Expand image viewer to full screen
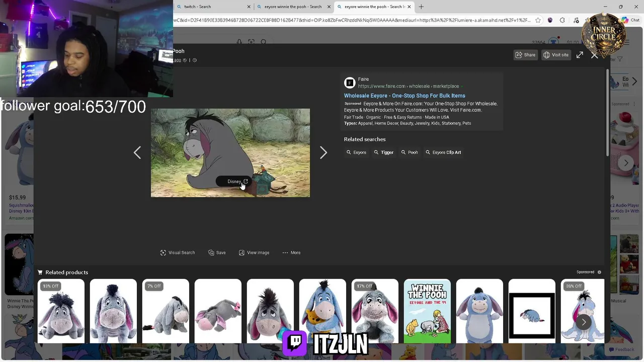This screenshot has height=362, width=644. (x=580, y=55)
